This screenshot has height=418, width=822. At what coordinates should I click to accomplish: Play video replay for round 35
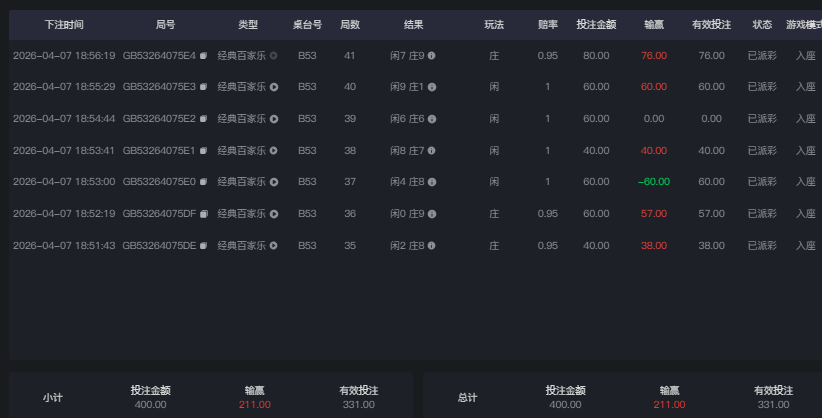pos(274,245)
